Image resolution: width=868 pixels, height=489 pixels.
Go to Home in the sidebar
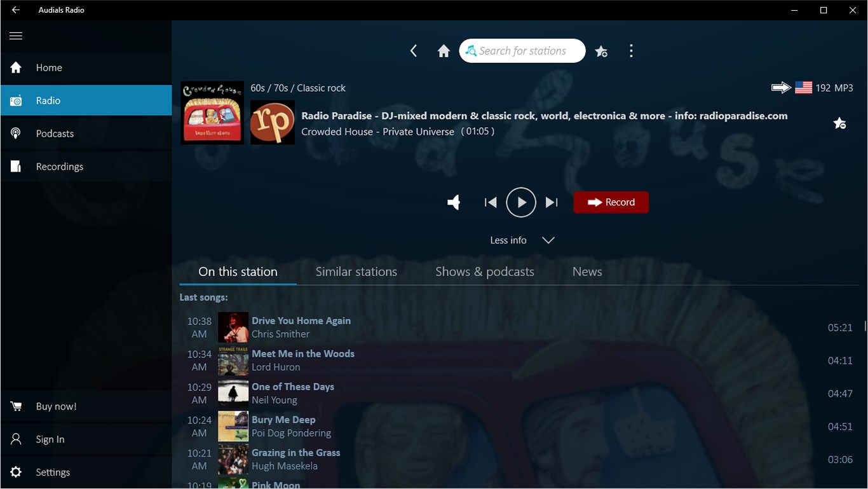coord(86,67)
